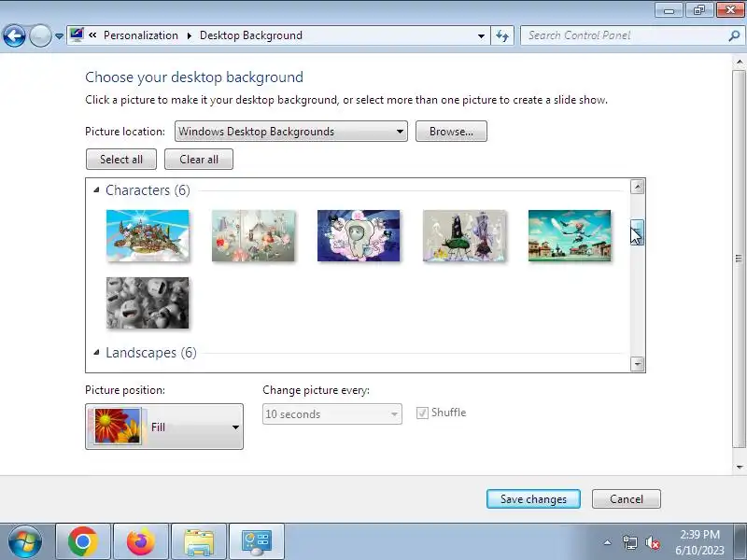Select the blue wallpaper with white creature
This screenshot has height=560, width=747.
tap(359, 236)
